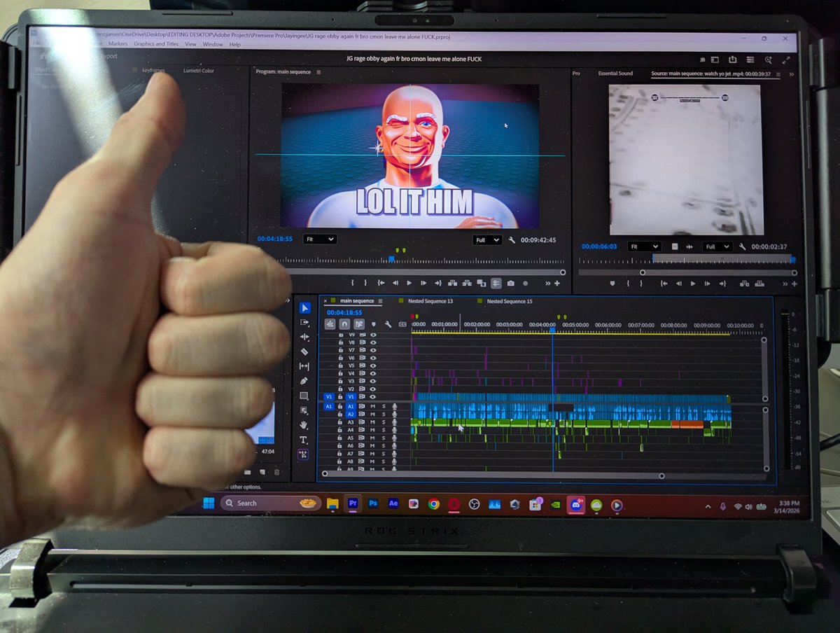The width and height of the screenshot is (840, 633).
Task: Click Mark In in Program monitor
Action: (x=352, y=283)
